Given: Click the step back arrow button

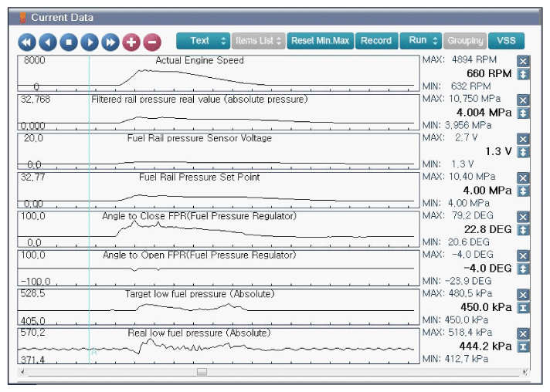Looking at the screenshot, I should pos(48,42).
